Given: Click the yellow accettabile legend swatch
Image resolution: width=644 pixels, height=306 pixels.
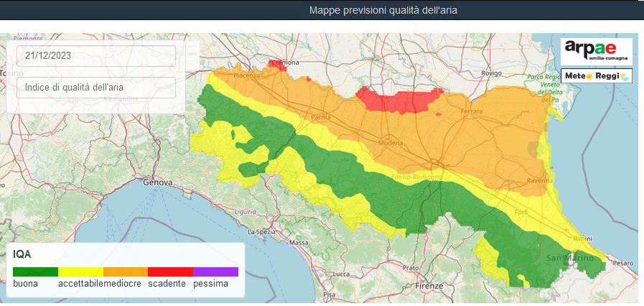Looking at the screenshot, I should pyautogui.click(x=80, y=272).
